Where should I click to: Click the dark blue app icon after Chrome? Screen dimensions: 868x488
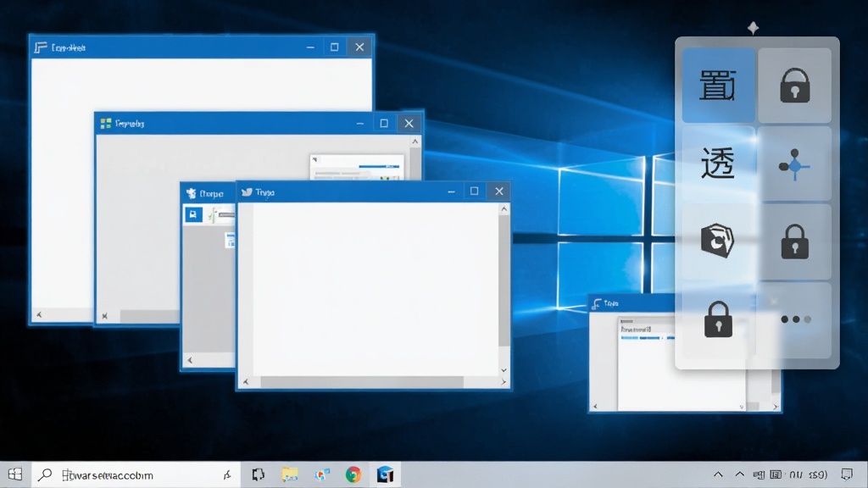[385, 474]
